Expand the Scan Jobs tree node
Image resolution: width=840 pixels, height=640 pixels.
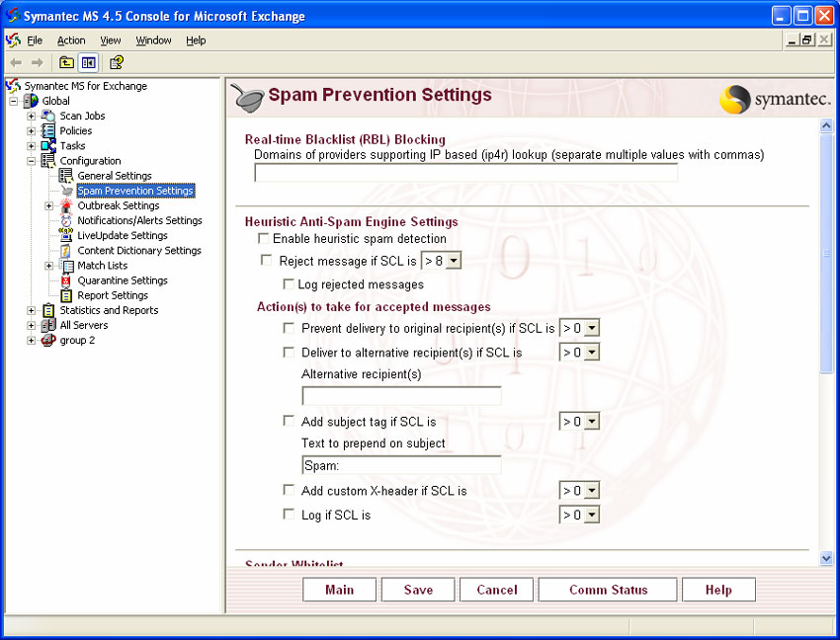tap(31, 116)
